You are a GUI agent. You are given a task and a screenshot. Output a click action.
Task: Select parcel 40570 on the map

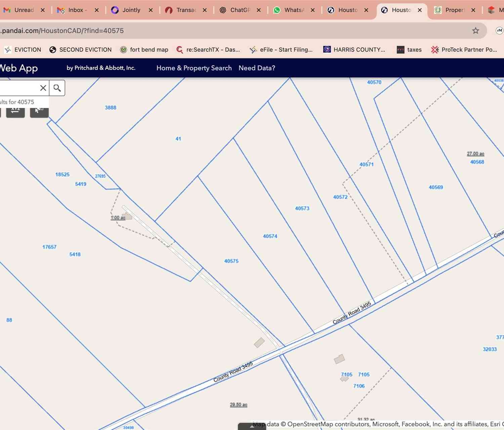pos(374,82)
